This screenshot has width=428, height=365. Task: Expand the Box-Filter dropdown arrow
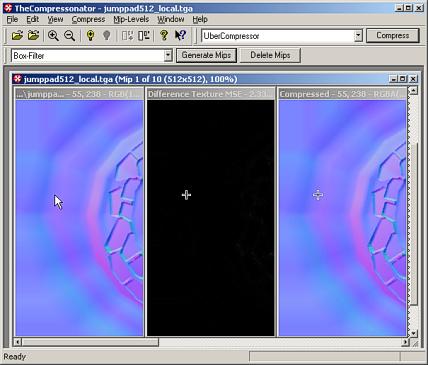coord(168,56)
